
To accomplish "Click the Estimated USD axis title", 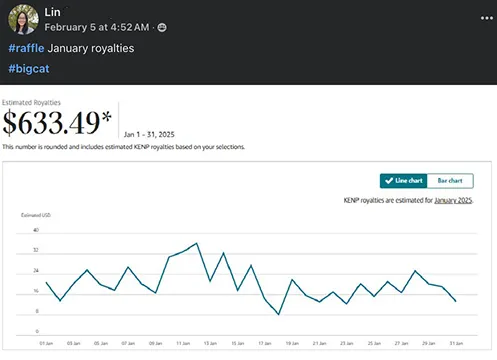I will coord(36,215).
